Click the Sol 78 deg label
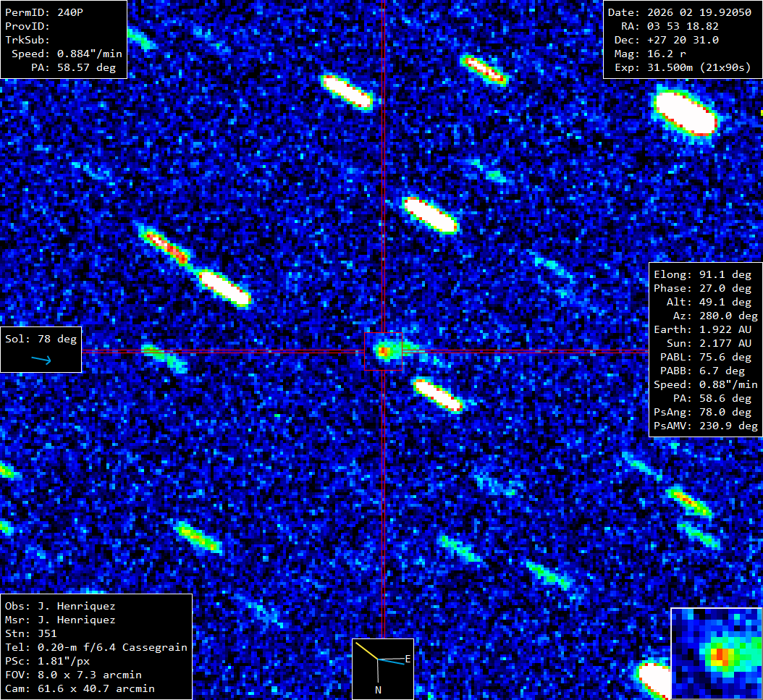The width and height of the screenshot is (763, 700). (41, 339)
